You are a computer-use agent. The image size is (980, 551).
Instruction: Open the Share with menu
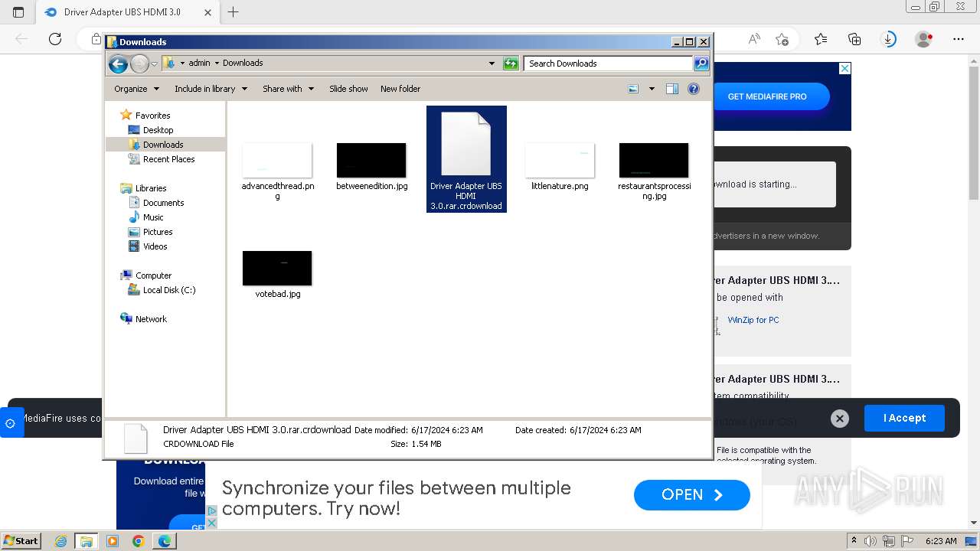(x=288, y=89)
